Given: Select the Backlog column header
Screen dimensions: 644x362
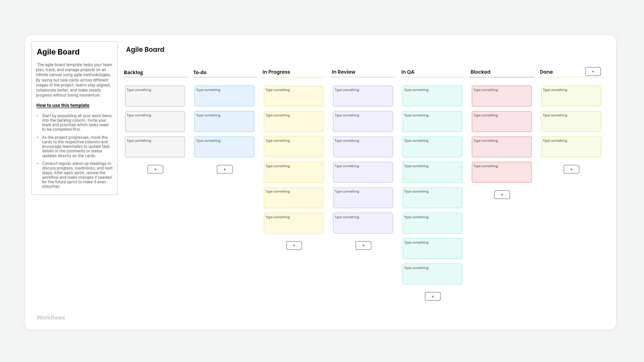Looking at the screenshot, I should 133,72.
